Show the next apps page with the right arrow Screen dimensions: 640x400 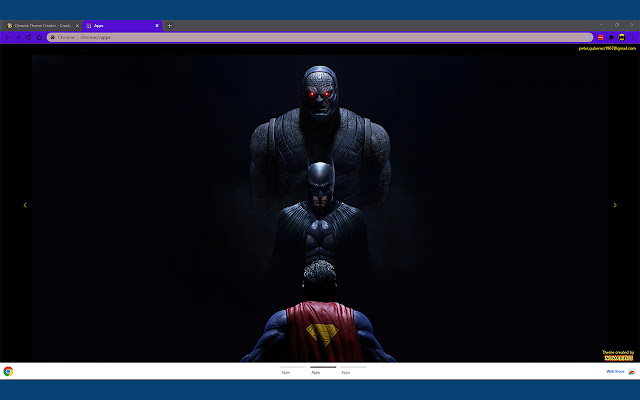[615, 205]
